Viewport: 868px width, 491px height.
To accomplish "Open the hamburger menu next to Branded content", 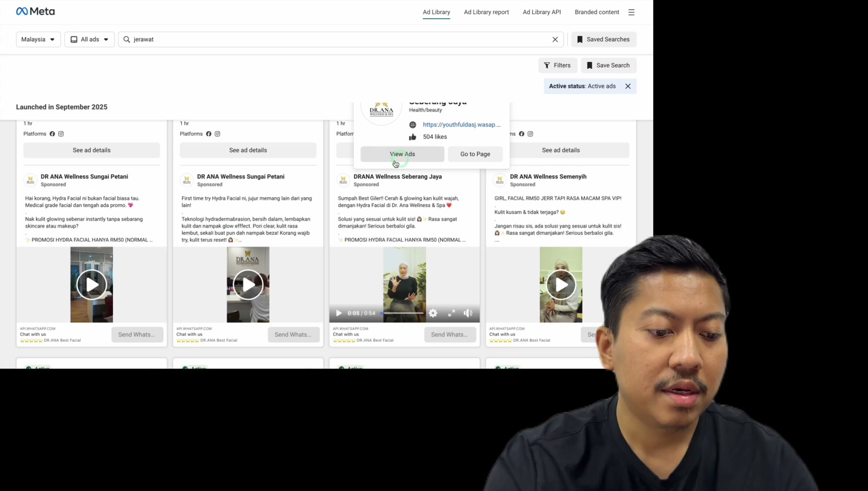I will tap(631, 12).
